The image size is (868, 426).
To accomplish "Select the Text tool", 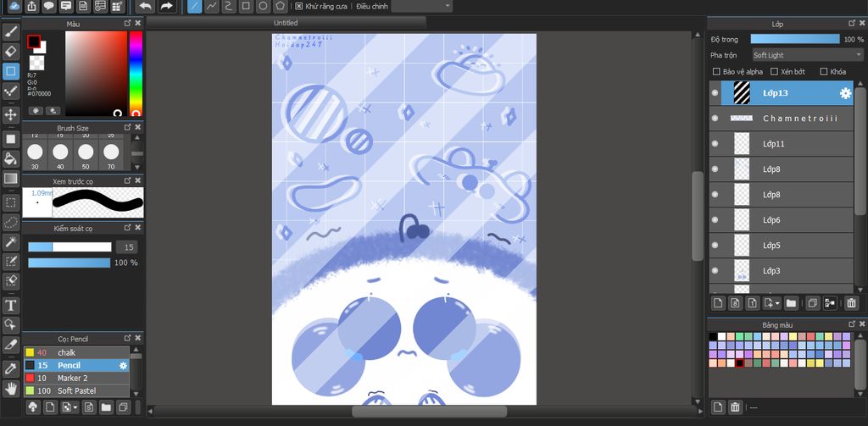I will (x=10, y=306).
